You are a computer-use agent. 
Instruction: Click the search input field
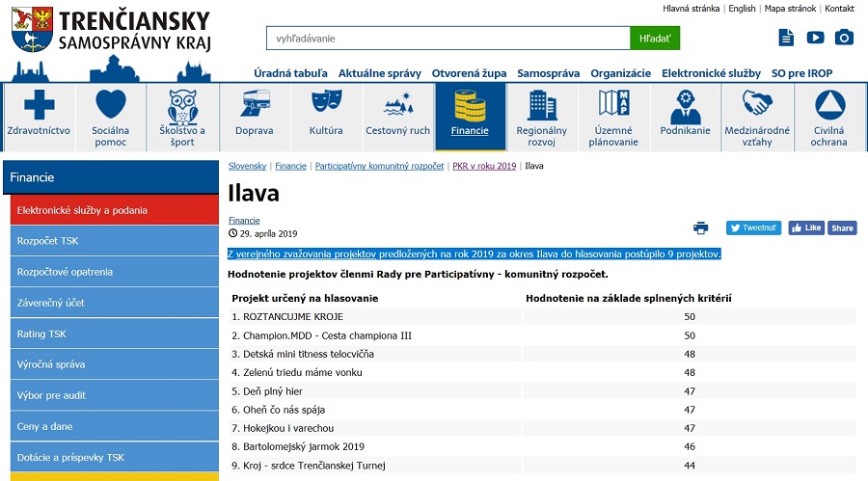(448, 39)
